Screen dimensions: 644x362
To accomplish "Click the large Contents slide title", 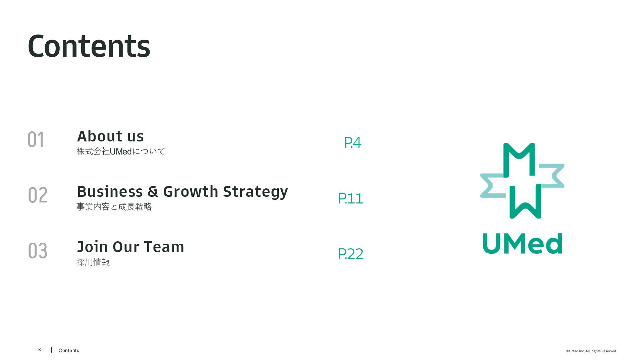I will pos(89,46).
